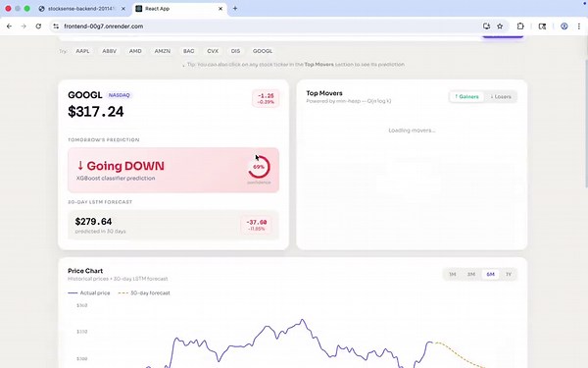Open site information icon in address bar
Image resolution: width=588 pixels, height=368 pixels.
56,26
